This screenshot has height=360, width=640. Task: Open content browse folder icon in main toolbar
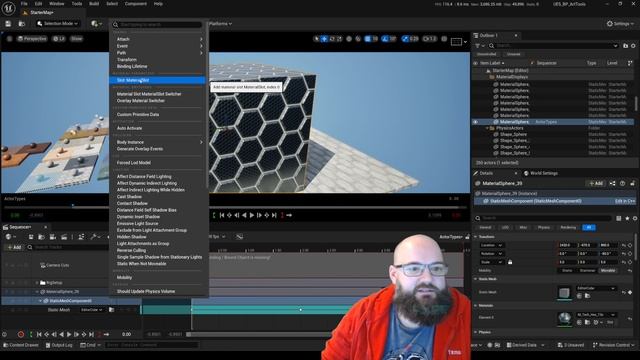pyautogui.click(x=22, y=24)
